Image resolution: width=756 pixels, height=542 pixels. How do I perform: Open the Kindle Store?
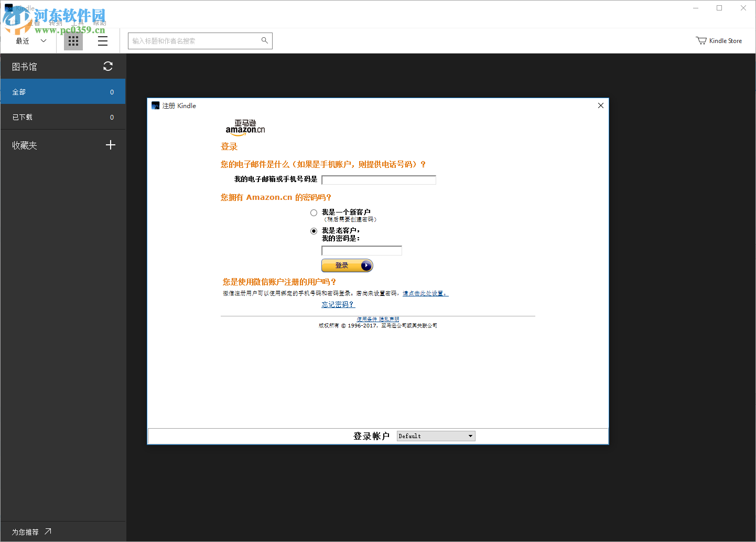click(719, 40)
